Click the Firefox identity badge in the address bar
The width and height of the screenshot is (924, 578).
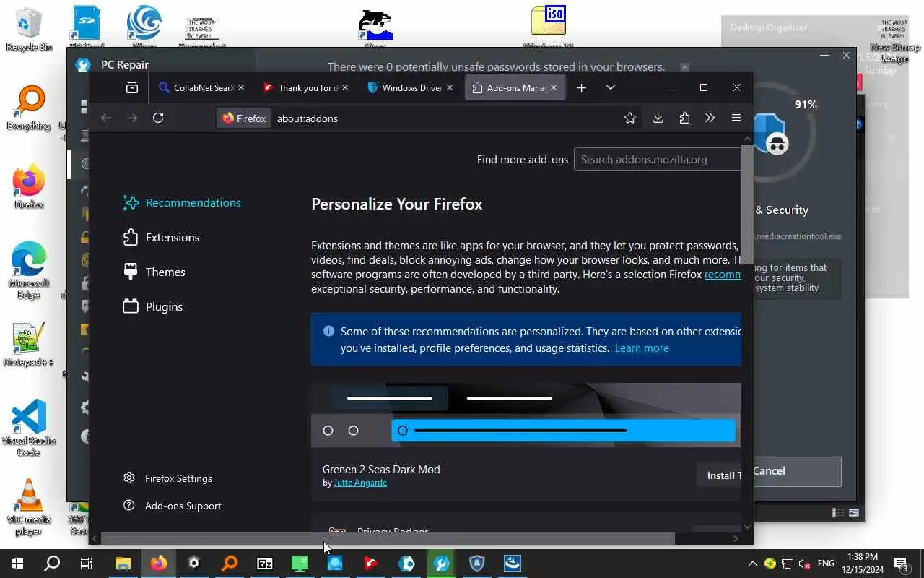pyautogui.click(x=244, y=118)
